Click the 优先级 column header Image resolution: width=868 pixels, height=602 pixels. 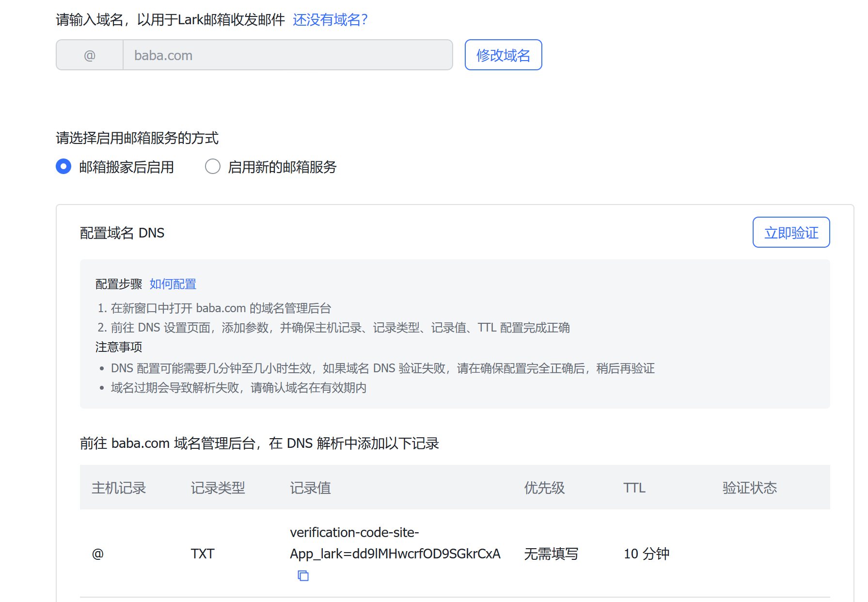(x=544, y=488)
